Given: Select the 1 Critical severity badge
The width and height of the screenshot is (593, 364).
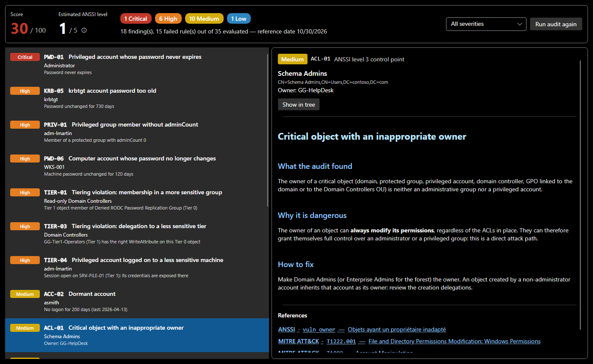Looking at the screenshot, I should click(x=136, y=19).
